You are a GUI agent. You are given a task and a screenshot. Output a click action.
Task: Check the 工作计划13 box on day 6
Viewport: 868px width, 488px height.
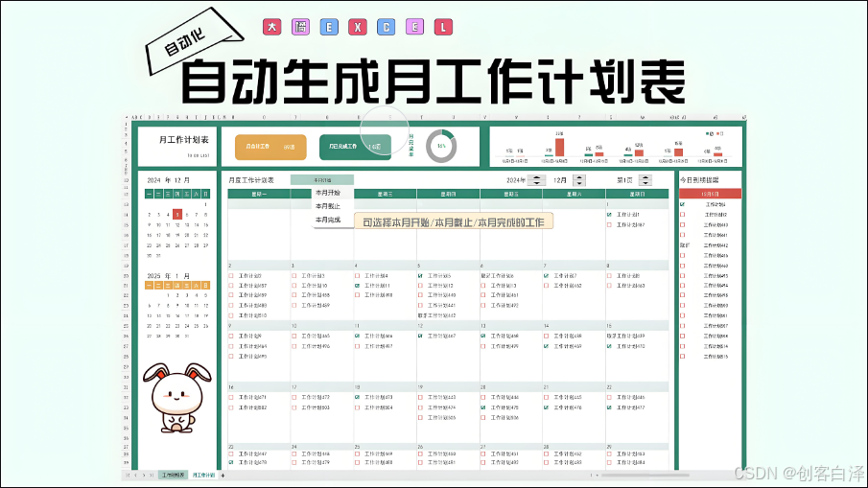tap(483, 286)
